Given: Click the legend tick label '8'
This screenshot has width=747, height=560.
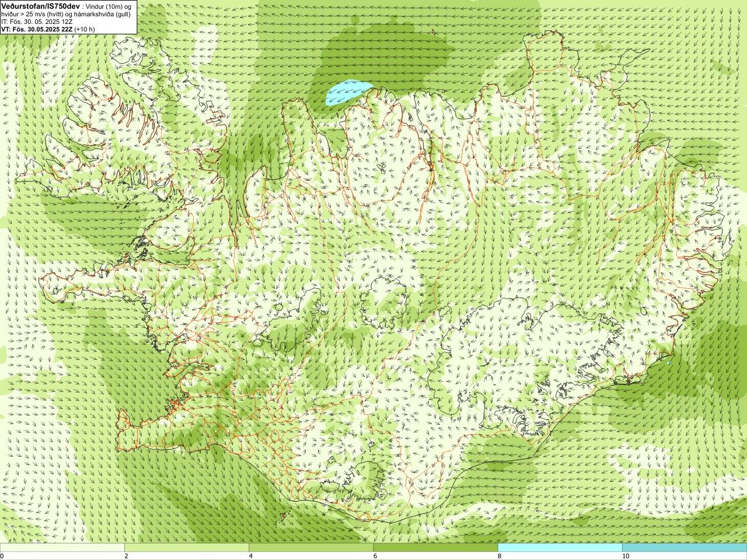Looking at the screenshot, I should [x=499, y=556].
